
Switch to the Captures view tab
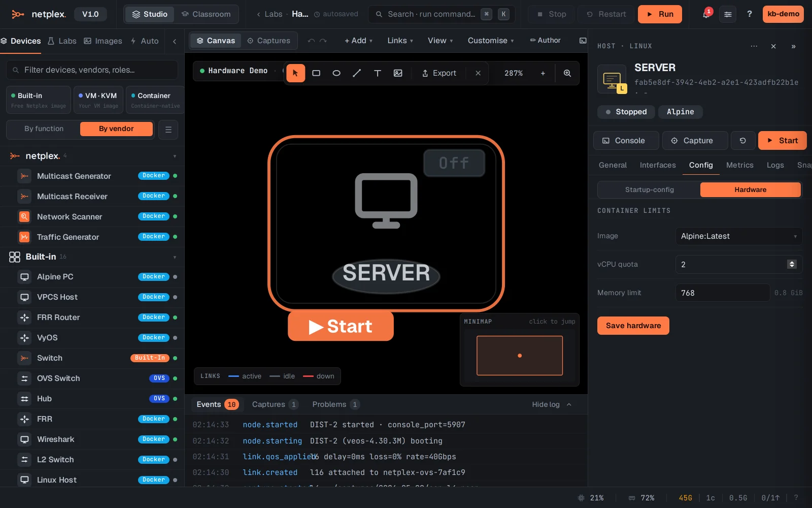(268, 41)
